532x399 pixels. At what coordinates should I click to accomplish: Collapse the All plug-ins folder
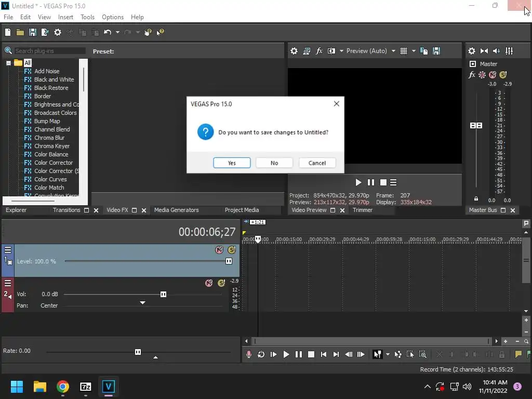pyautogui.click(x=8, y=63)
